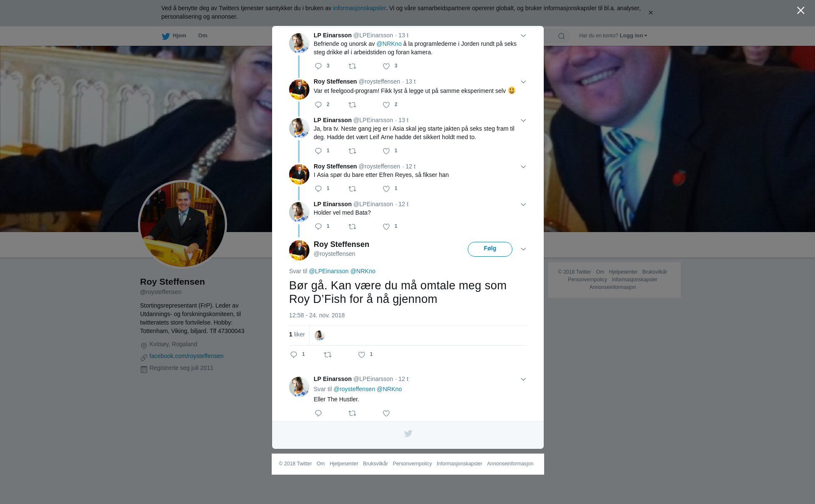Retweet the "Eller The Hustler" reply
815x504 pixels.
tap(352, 413)
